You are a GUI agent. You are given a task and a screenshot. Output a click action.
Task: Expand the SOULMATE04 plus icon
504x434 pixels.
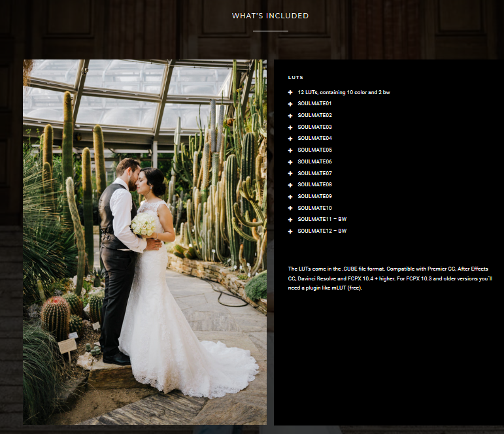(x=290, y=139)
